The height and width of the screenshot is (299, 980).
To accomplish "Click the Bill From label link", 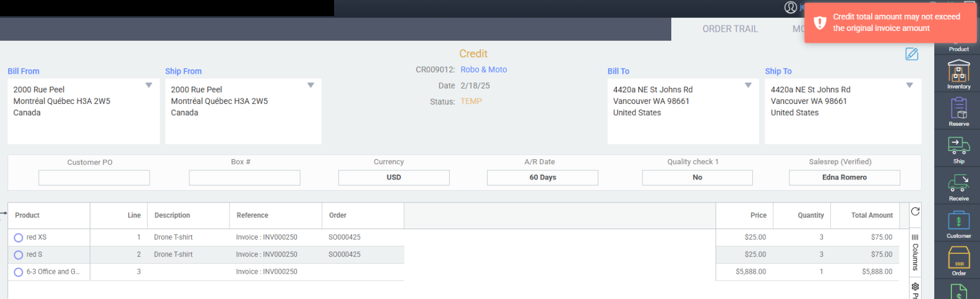I will coord(24,71).
